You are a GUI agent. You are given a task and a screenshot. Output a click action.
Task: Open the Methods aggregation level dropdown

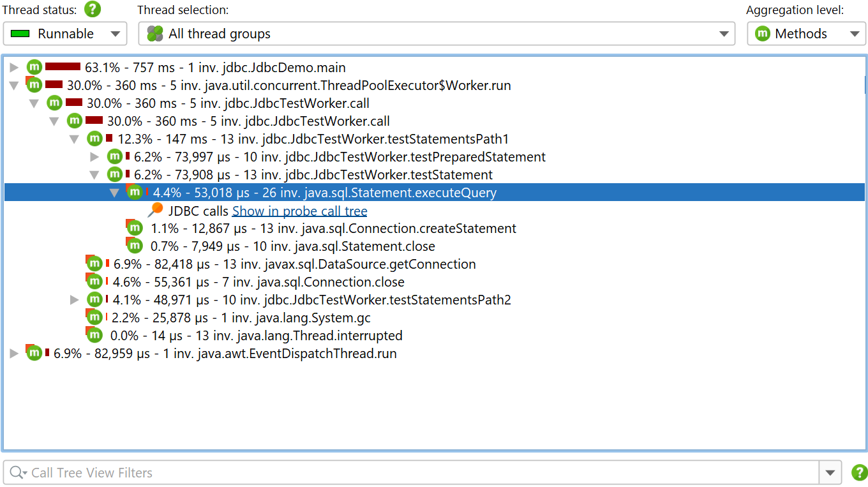[x=807, y=34]
